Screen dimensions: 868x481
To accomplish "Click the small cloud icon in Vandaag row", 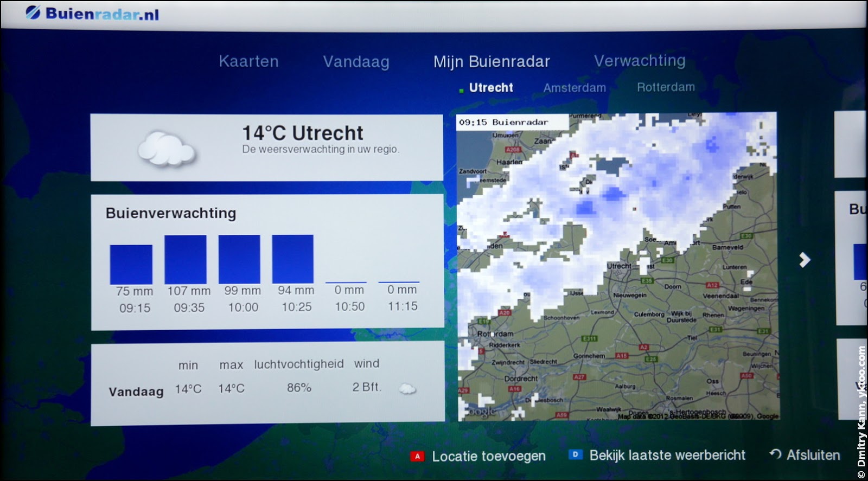I will (407, 388).
